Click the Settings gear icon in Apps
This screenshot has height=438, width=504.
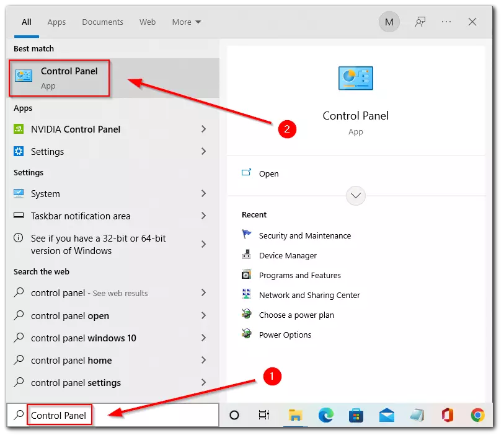click(x=19, y=151)
